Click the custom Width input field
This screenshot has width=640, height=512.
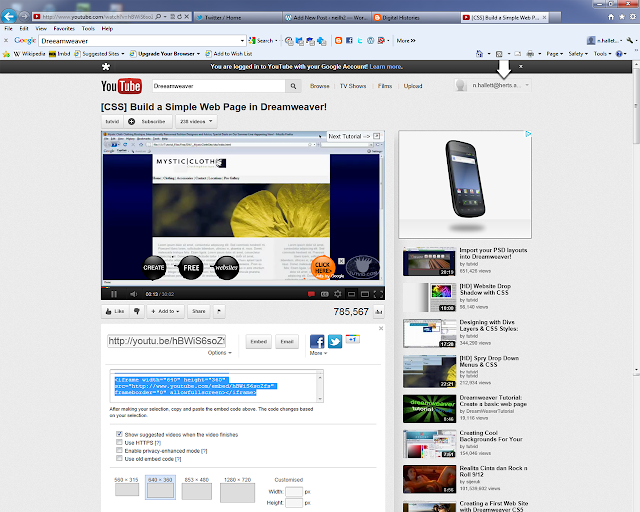(293, 492)
